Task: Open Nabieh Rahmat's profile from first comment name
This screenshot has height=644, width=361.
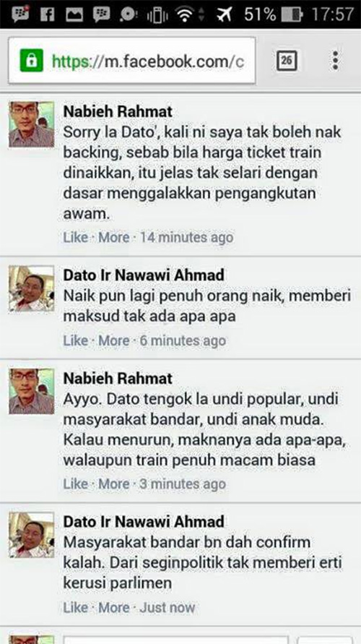Action: (x=118, y=112)
